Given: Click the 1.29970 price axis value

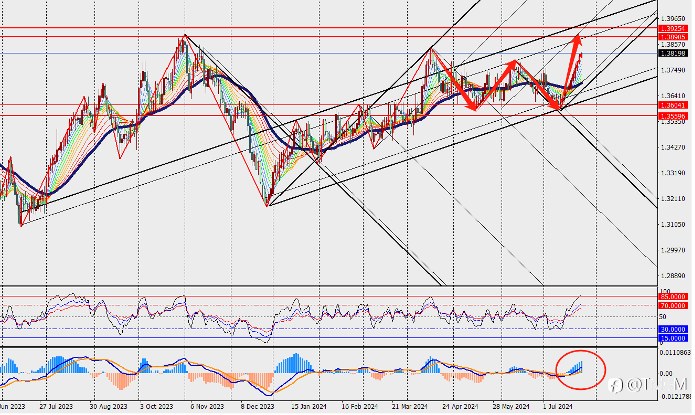Looking at the screenshot, I should coord(673,250).
